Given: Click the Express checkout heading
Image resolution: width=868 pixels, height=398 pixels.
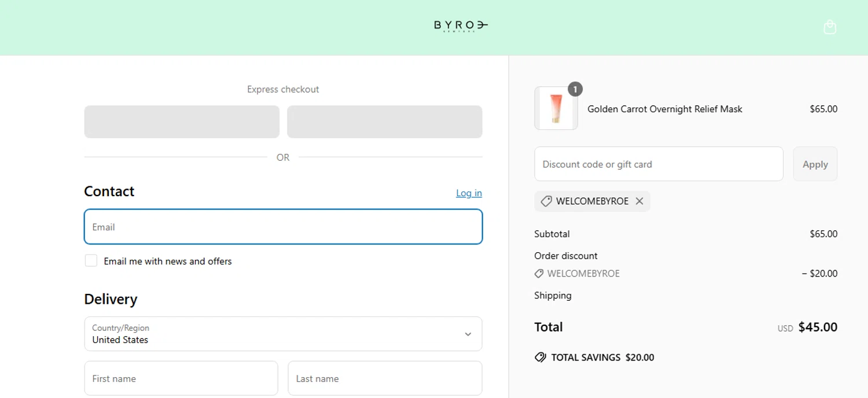Looking at the screenshot, I should [283, 89].
